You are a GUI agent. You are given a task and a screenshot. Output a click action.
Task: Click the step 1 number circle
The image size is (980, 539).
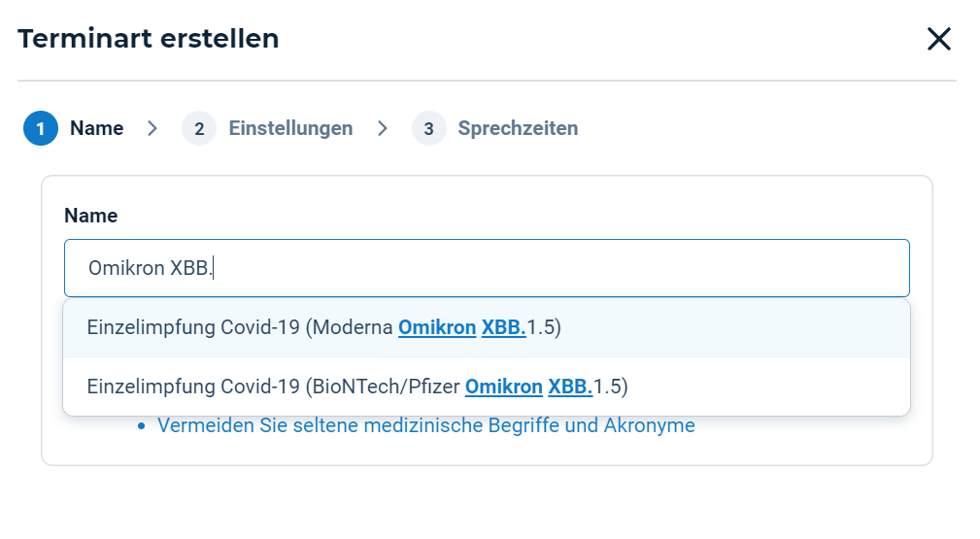(41, 128)
